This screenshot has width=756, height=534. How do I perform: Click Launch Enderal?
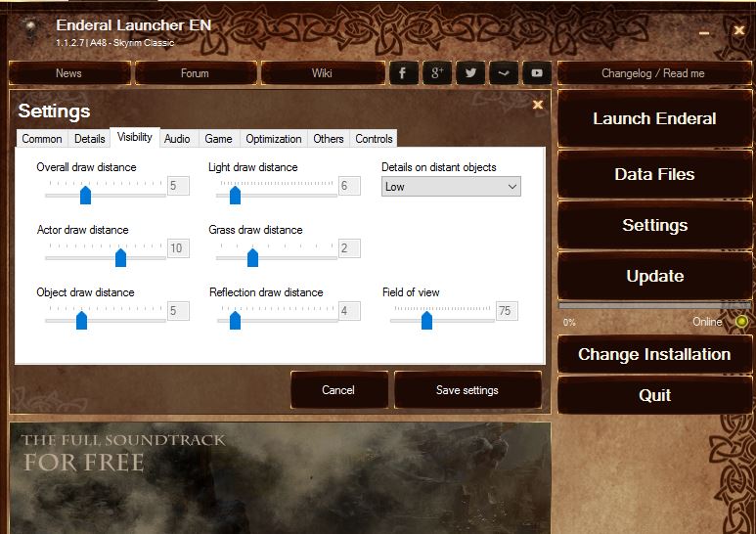(x=654, y=118)
